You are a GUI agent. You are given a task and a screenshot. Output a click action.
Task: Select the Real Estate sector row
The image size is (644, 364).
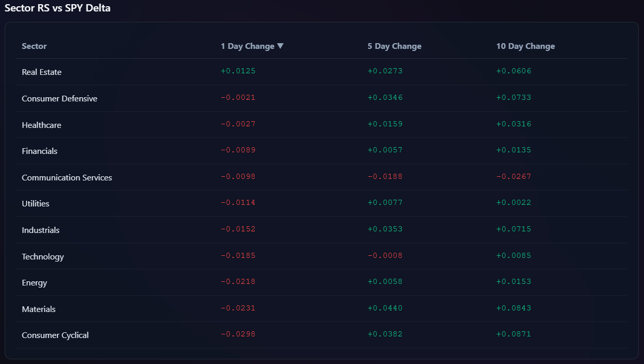42,72
